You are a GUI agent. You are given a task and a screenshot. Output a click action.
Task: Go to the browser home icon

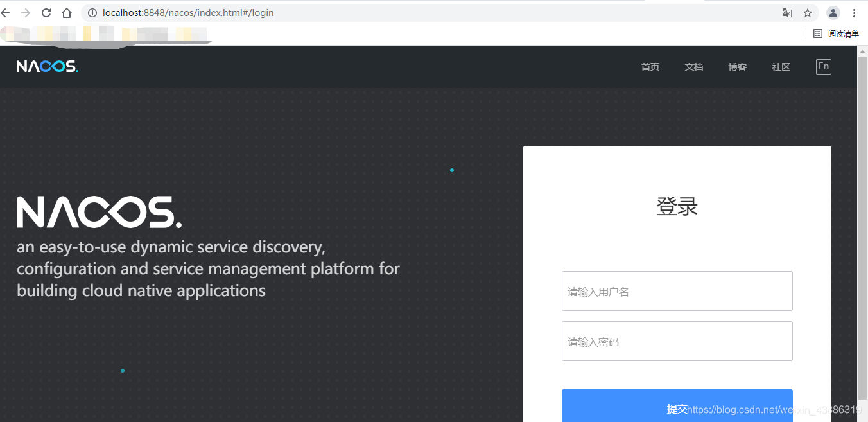point(67,13)
